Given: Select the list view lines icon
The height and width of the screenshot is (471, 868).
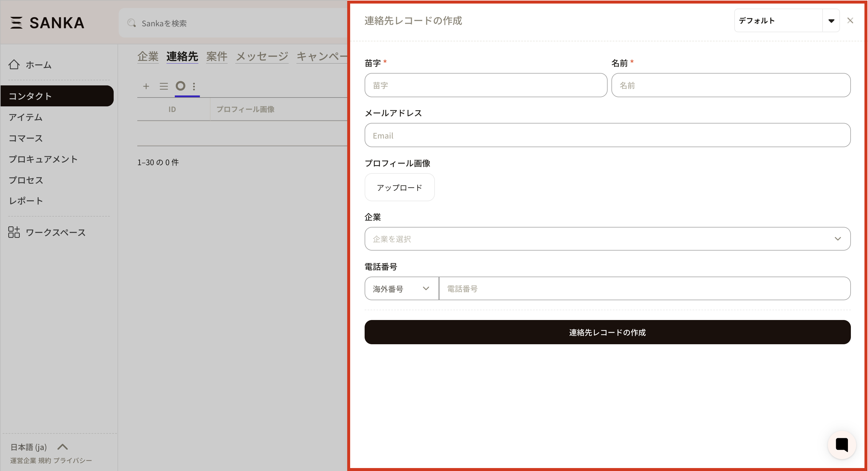Looking at the screenshot, I should tap(164, 86).
